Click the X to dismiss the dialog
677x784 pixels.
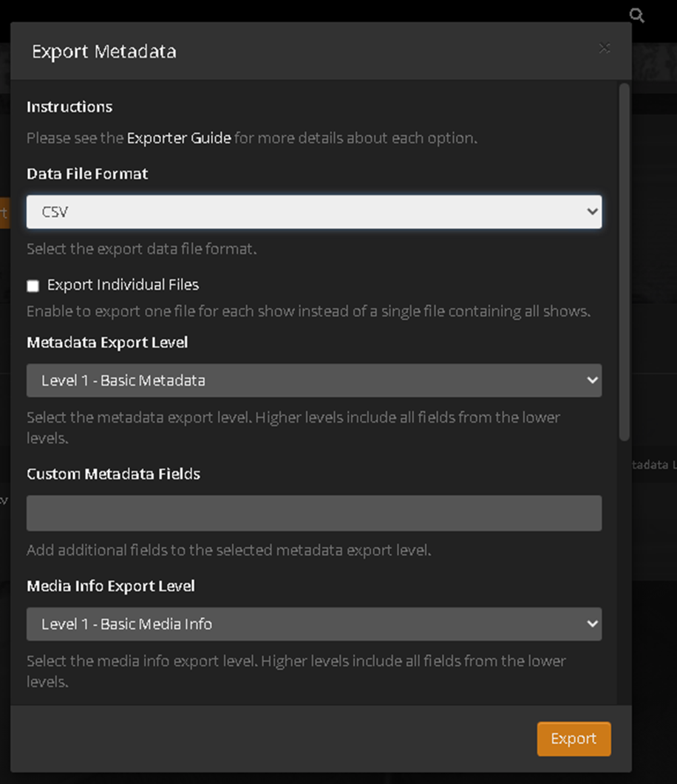coord(605,48)
